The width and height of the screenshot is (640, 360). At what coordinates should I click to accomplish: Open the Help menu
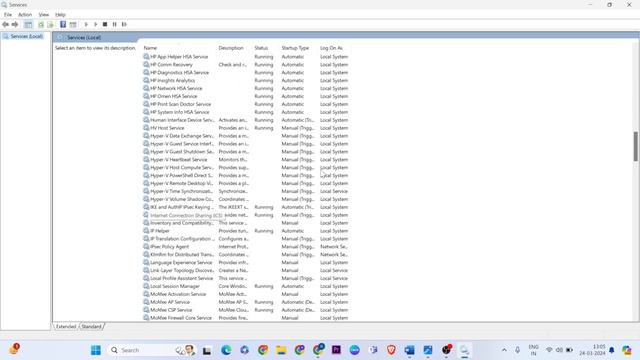coord(60,15)
